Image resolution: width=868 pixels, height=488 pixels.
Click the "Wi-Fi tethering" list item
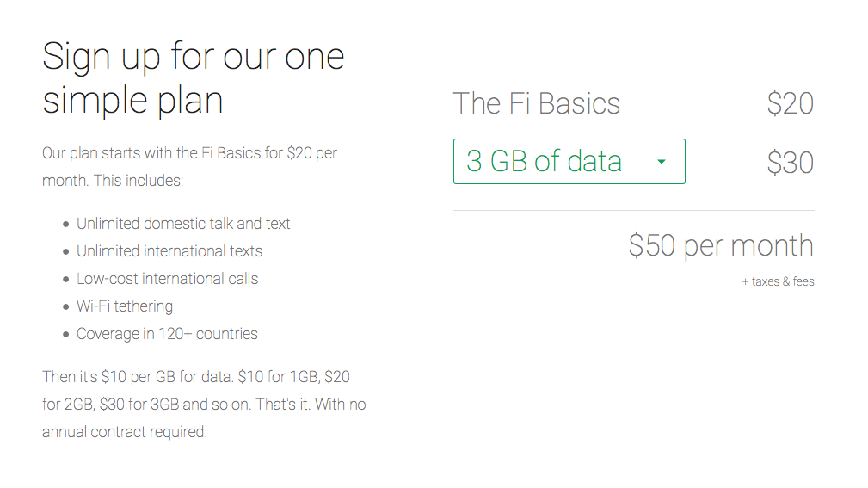click(125, 306)
